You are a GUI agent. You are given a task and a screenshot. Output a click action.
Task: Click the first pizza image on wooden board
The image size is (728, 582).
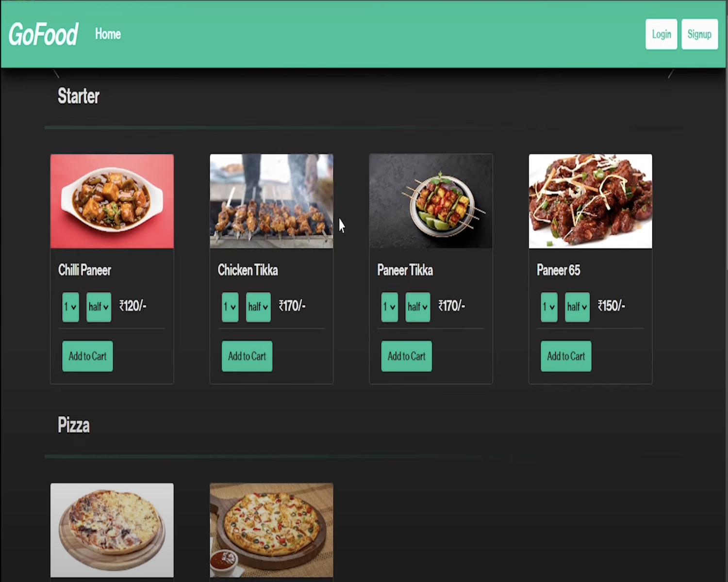(x=112, y=530)
